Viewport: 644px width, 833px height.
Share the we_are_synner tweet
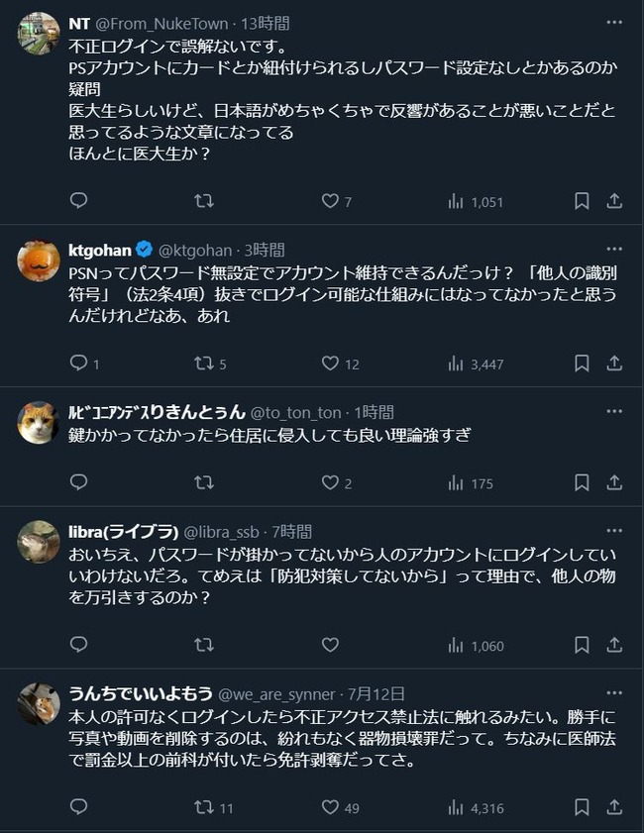pyautogui.click(x=614, y=807)
